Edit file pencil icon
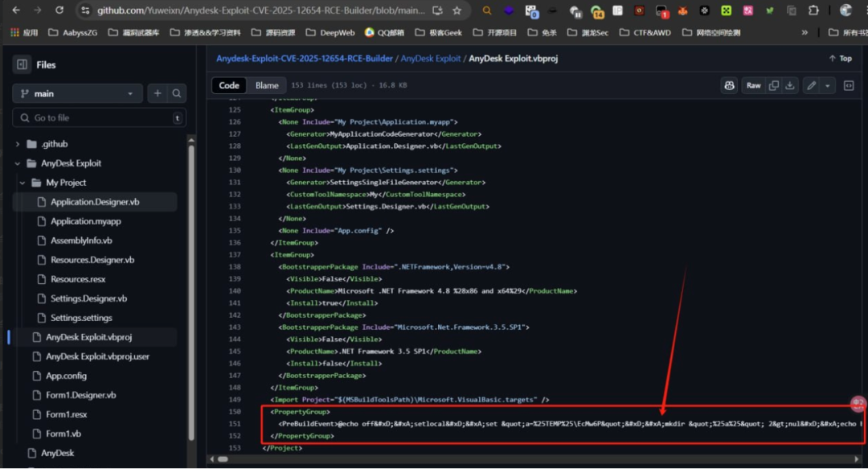Screen dimensions: 868x469 pos(812,85)
